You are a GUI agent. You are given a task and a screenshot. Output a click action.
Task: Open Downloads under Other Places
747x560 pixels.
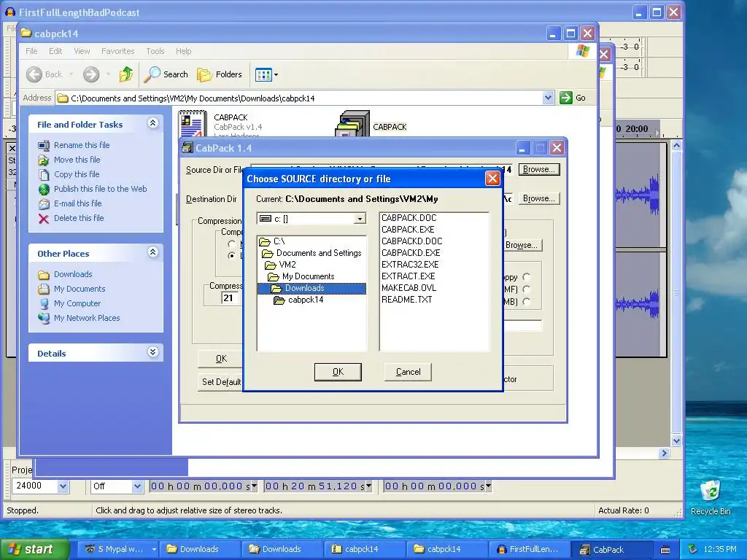(73, 274)
